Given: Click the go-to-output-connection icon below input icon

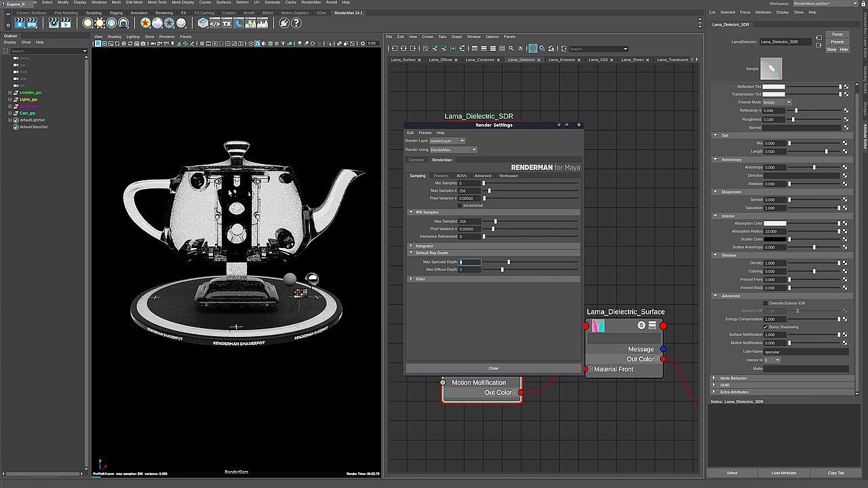Looking at the screenshot, I should tap(818, 45).
